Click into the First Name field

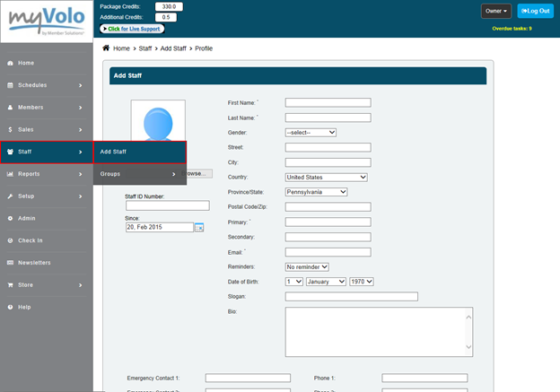pyautogui.click(x=328, y=102)
